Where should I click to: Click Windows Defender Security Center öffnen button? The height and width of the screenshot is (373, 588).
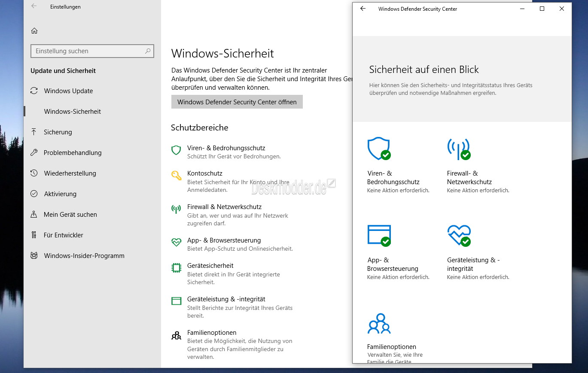(x=237, y=102)
